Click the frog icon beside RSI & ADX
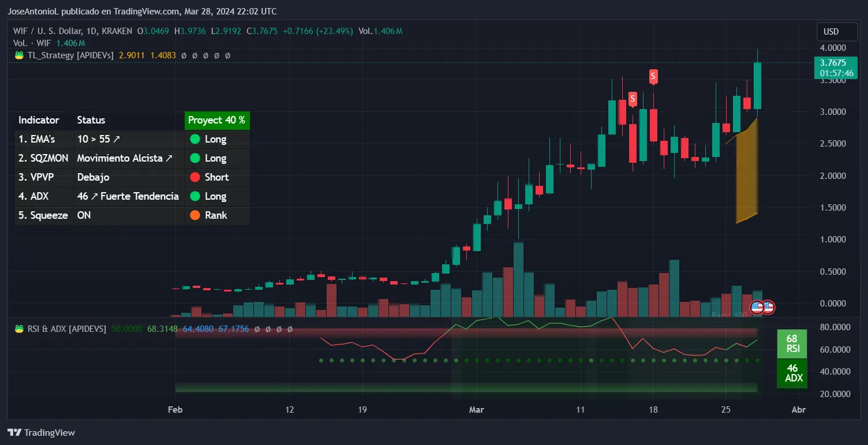This screenshot has width=868, height=445. (18, 328)
